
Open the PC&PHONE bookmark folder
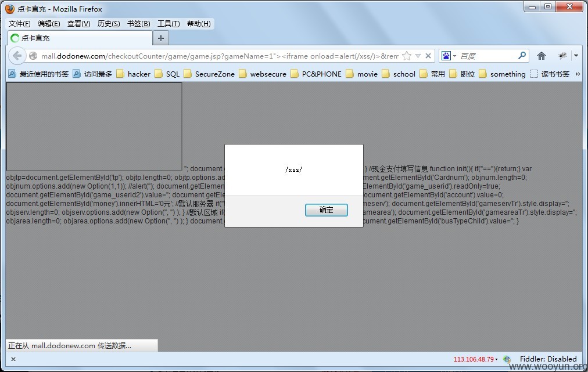pyautogui.click(x=316, y=74)
